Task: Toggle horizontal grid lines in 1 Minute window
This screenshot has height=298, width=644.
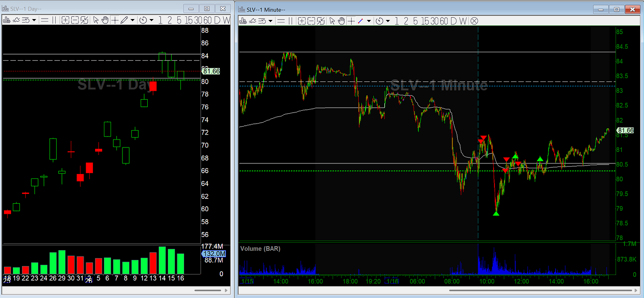Action: [x=281, y=21]
